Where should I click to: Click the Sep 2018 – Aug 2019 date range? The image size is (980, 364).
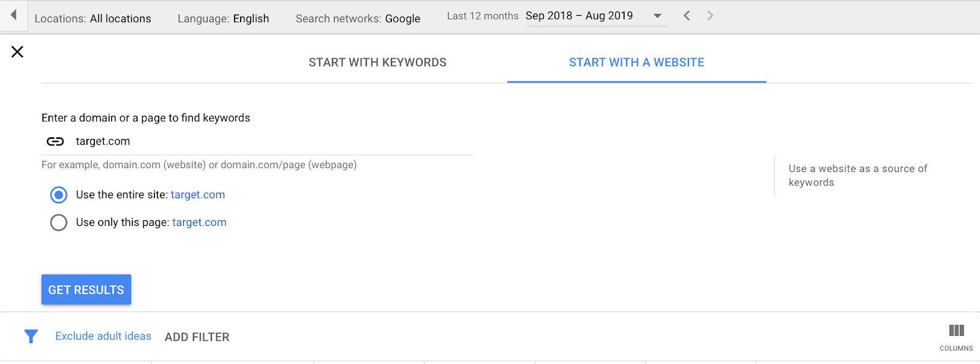pyautogui.click(x=579, y=16)
